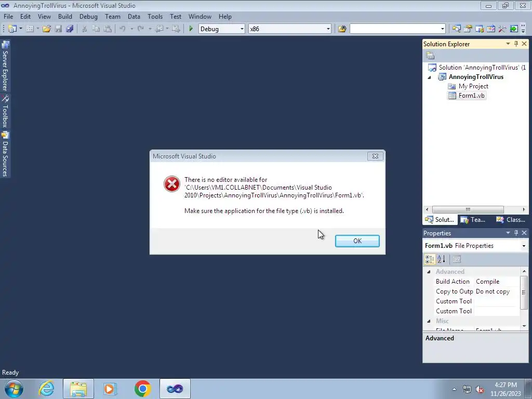
Task: Open the Object Browser toolbar icon
Action: pyautogui.click(x=491, y=29)
